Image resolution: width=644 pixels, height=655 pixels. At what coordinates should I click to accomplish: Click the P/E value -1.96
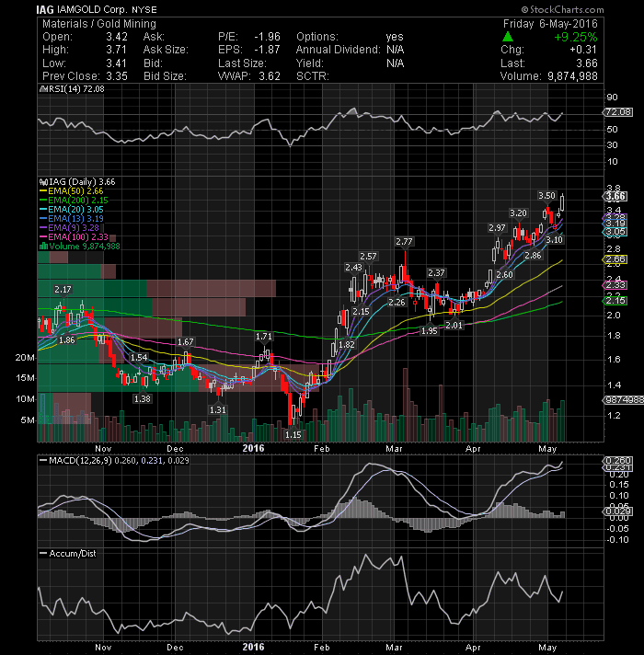(268, 37)
